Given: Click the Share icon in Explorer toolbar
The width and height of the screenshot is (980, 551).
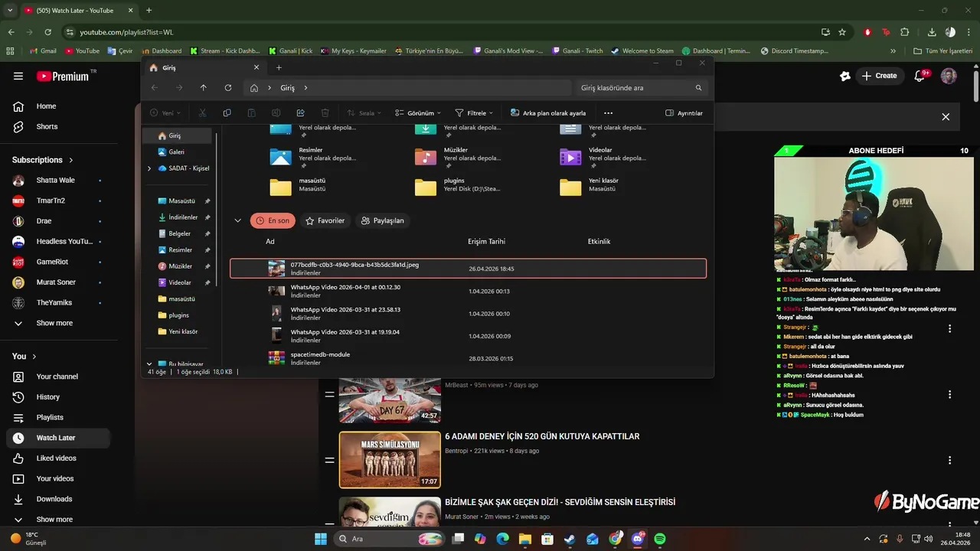Looking at the screenshot, I should (x=300, y=112).
